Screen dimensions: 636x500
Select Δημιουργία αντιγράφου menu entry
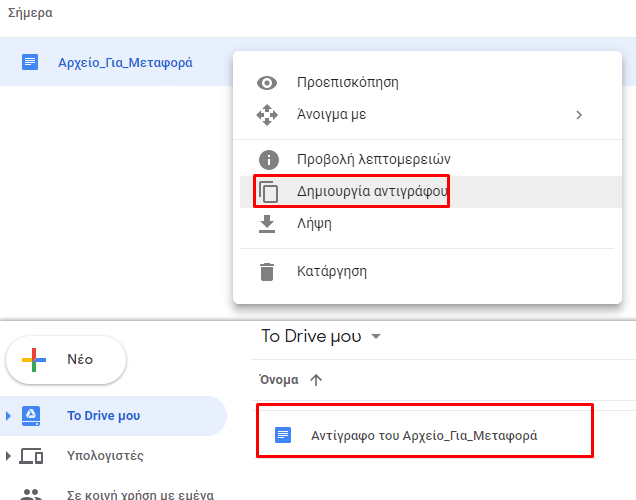[431, 192]
